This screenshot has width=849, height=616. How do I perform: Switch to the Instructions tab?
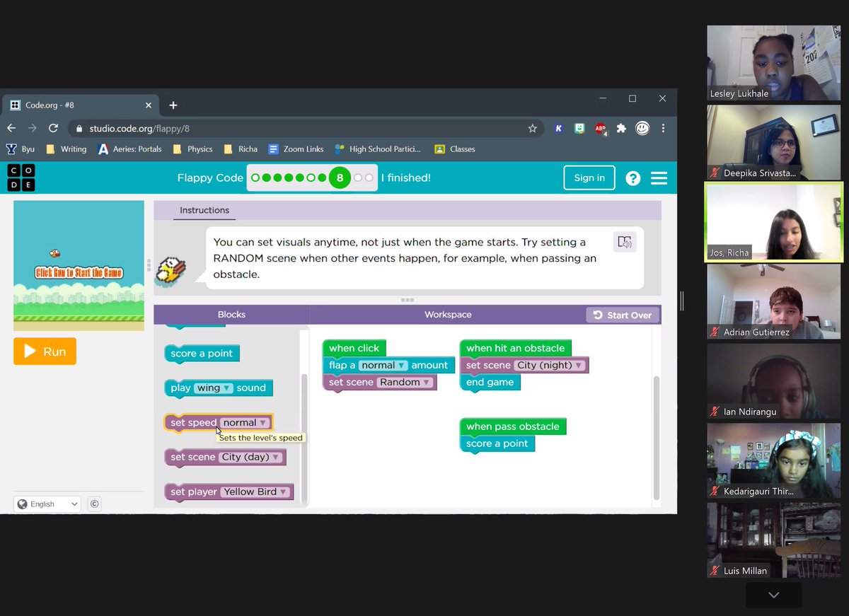point(204,210)
